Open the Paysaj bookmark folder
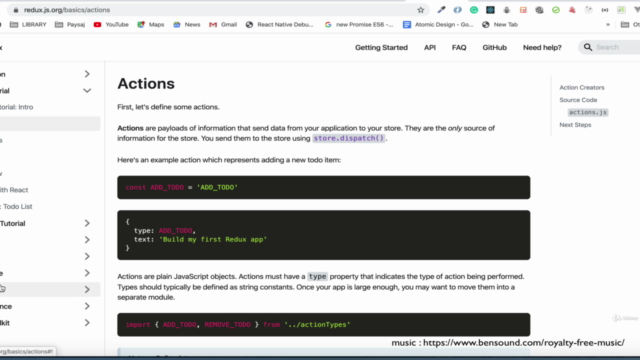Image resolution: width=640 pixels, height=360 pixels. click(x=70, y=24)
